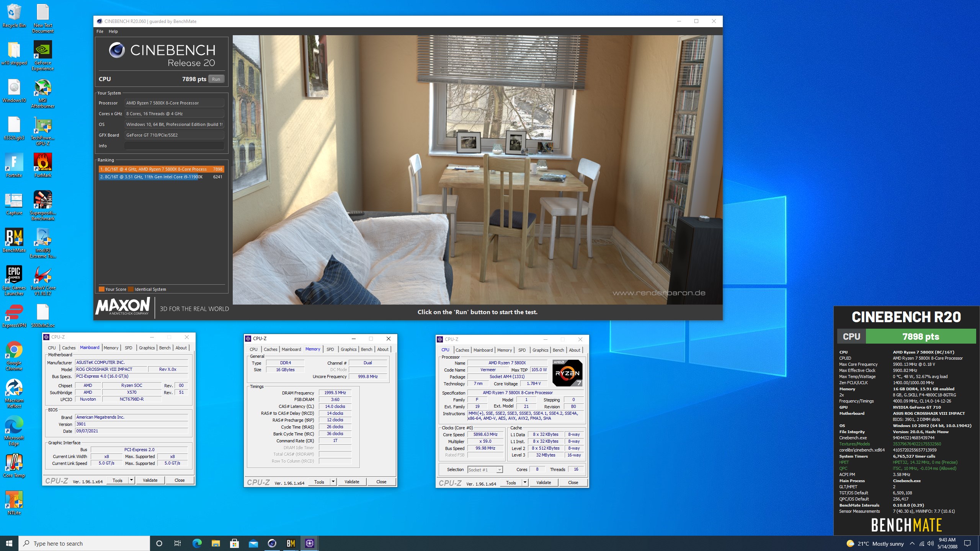Launch Superposition Benchmark shortcut

[x=42, y=206]
